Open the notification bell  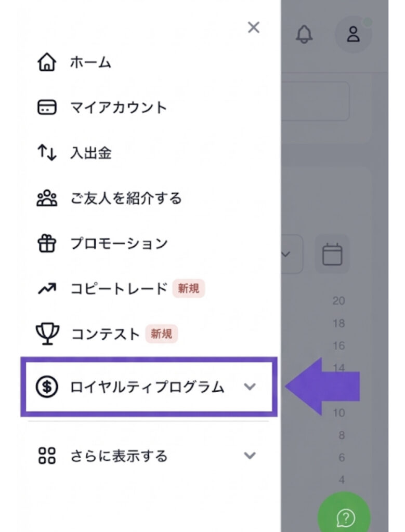tap(305, 34)
